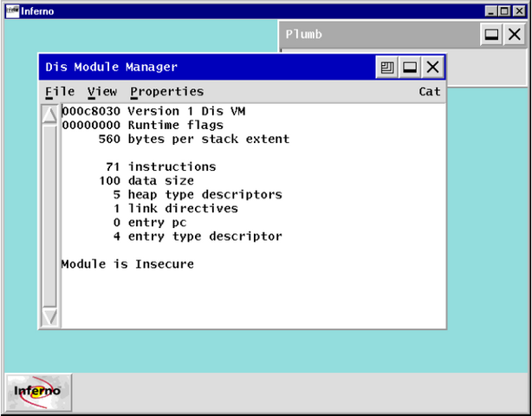Viewport: 532px width, 416px height.
Task: Click the Plumb window title bar
Action: tap(379, 35)
